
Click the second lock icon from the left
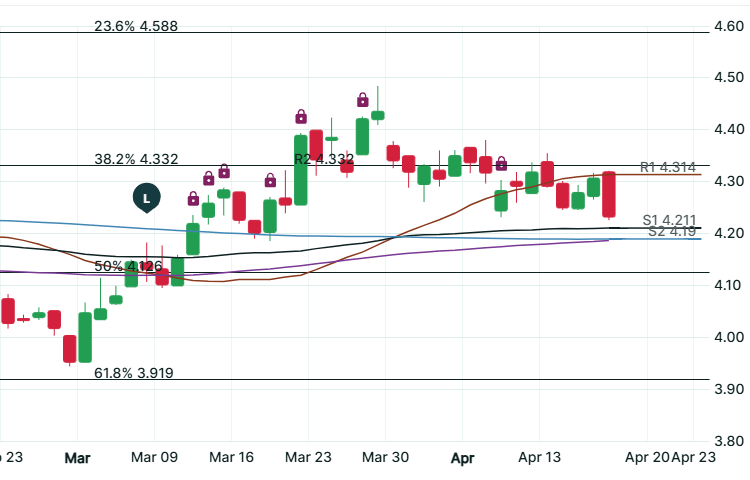tap(208, 178)
